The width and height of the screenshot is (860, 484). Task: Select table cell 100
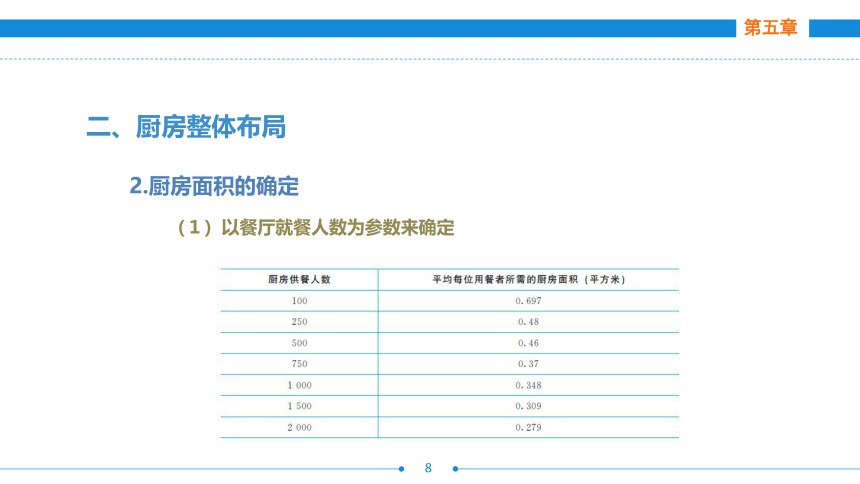pyautogui.click(x=299, y=301)
